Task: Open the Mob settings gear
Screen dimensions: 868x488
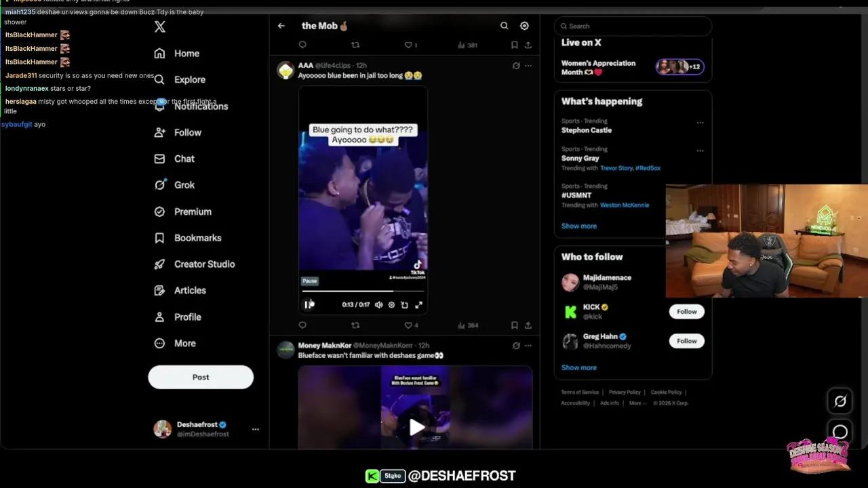Action: point(524,26)
